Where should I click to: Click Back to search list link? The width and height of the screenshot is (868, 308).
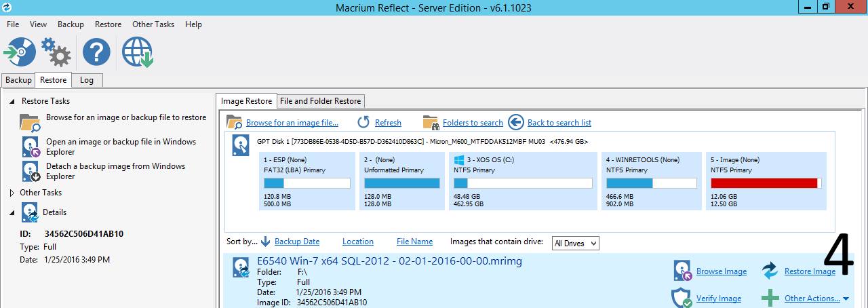click(559, 123)
